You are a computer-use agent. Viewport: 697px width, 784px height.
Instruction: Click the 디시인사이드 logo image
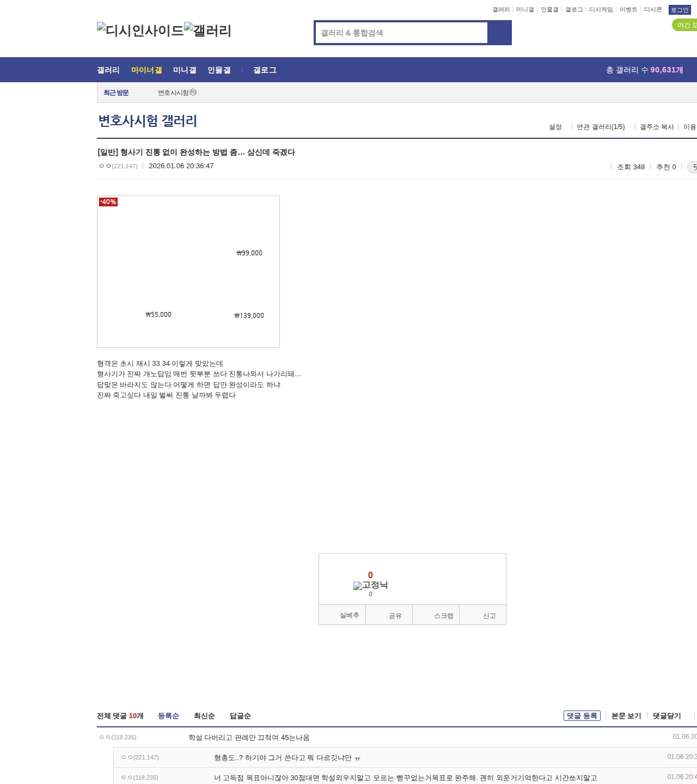click(140, 30)
